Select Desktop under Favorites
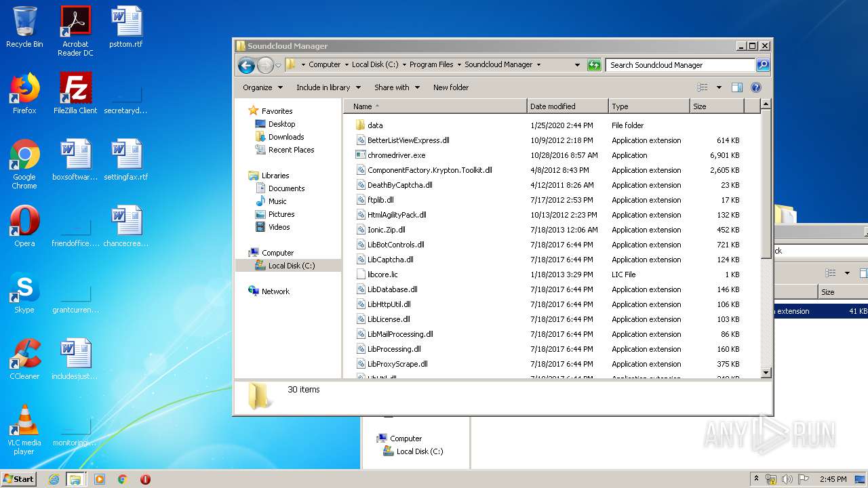The image size is (868, 488). tap(281, 124)
